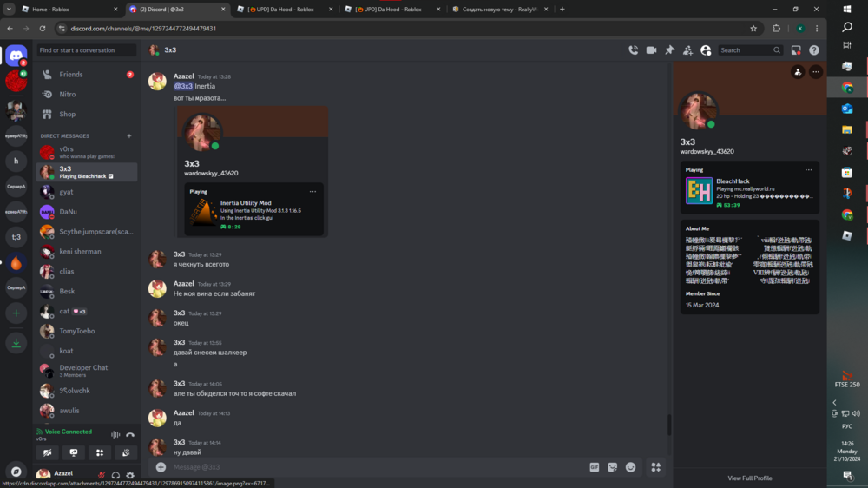Image resolution: width=868 pixels, height=488 pixels.
Task: Unmute the microphone
Action: [x=102, y=475]
